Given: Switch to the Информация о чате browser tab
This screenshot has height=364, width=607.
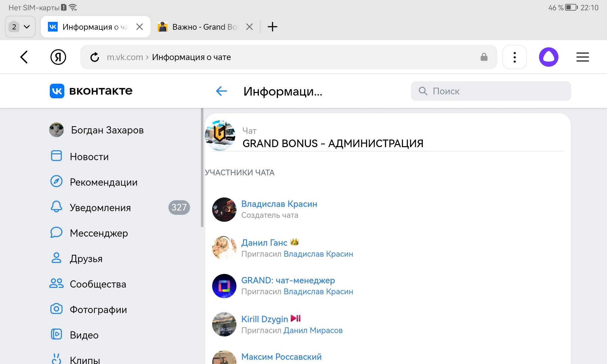Looking at the screenshot, I should [x=95, y=27].
